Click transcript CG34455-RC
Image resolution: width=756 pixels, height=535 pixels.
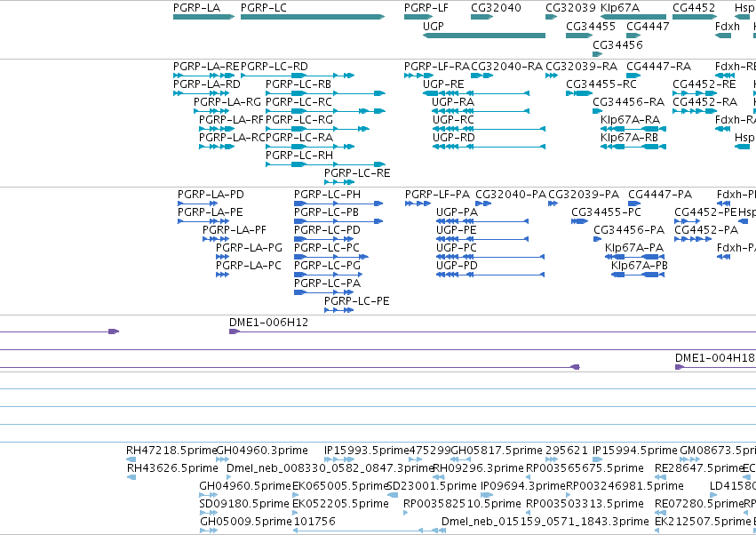(x=579, y=93)
